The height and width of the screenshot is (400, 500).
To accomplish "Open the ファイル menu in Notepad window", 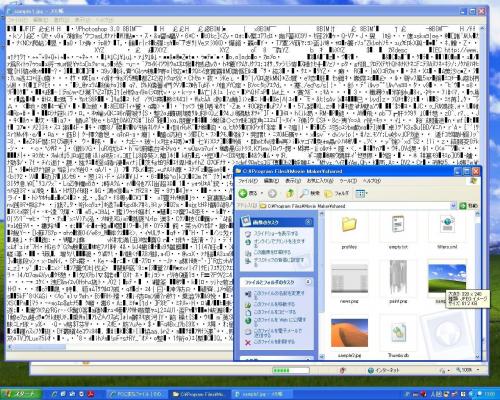I will (17, 20).
